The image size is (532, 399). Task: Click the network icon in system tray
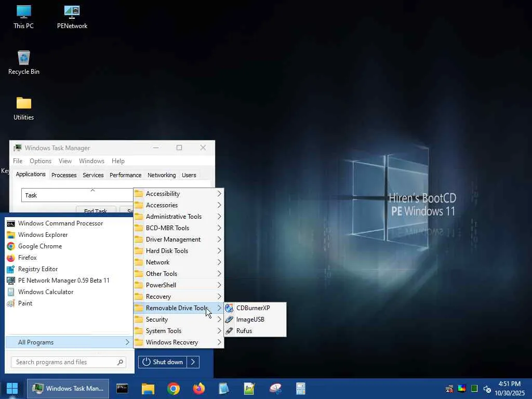[x=449, y=389]
